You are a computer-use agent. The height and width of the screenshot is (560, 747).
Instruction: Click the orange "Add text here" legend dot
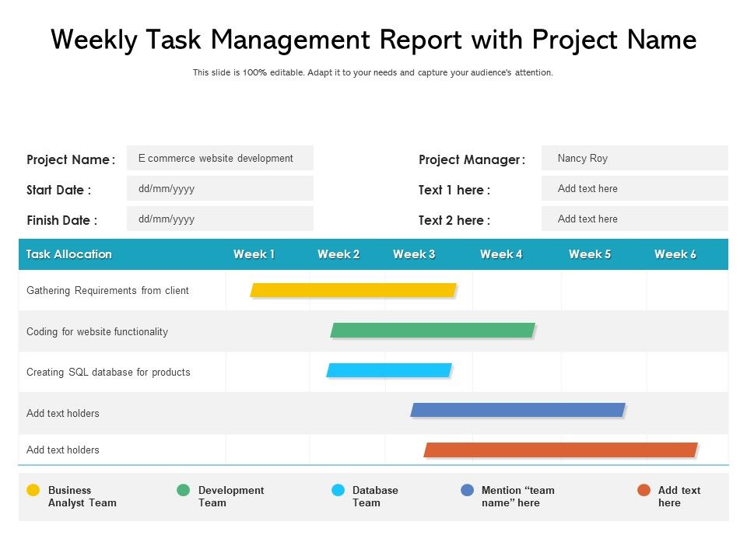644,490
